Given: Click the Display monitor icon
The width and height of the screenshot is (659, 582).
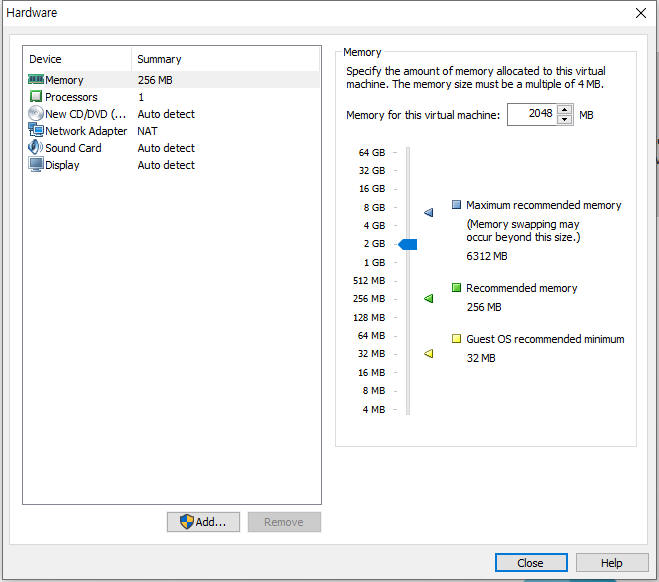Looking at the screenshot, I should point(36,164).
